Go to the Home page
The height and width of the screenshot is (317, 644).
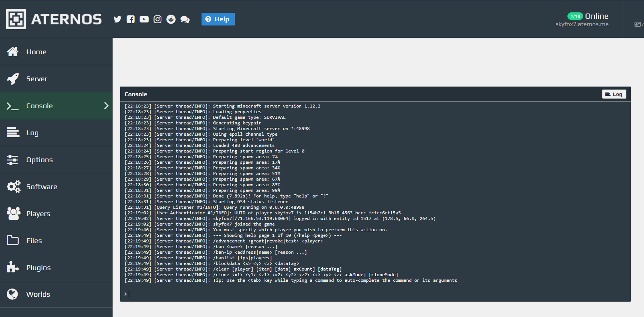(x=56, y=52)
